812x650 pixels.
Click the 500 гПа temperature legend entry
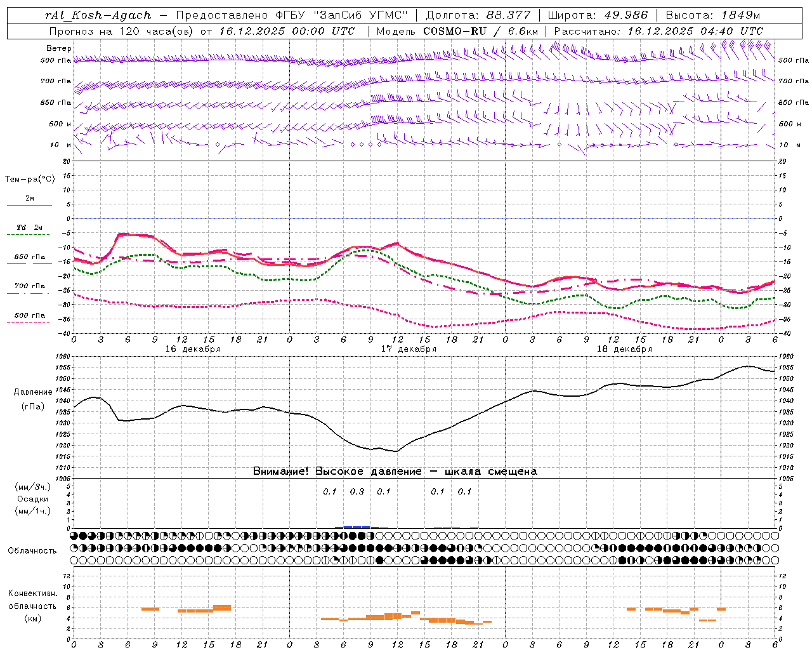pos(30,315)
